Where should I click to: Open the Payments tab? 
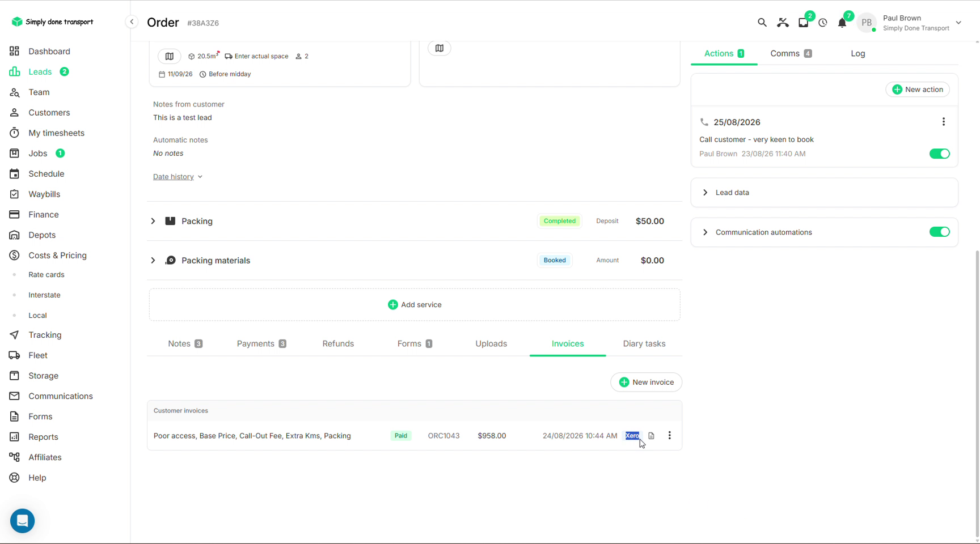click(x=261, y=343)
